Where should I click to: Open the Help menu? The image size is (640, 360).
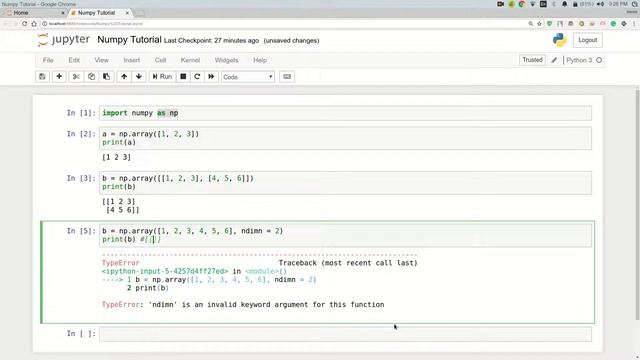click(260, 60)
